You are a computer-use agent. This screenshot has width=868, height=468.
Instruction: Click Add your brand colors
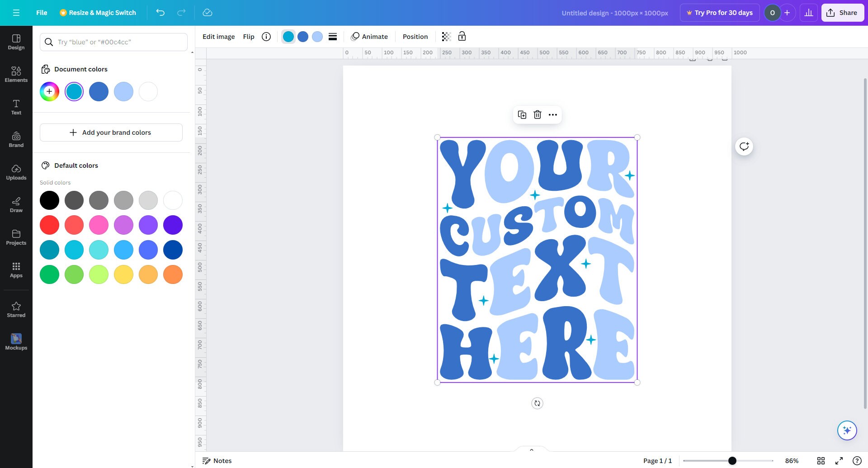[111, 132]
